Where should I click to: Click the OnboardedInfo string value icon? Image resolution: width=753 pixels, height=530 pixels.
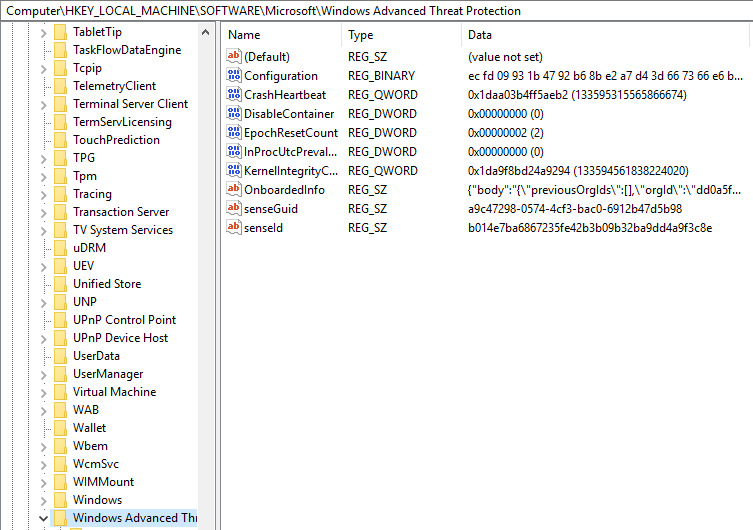(x=233, y=190)
